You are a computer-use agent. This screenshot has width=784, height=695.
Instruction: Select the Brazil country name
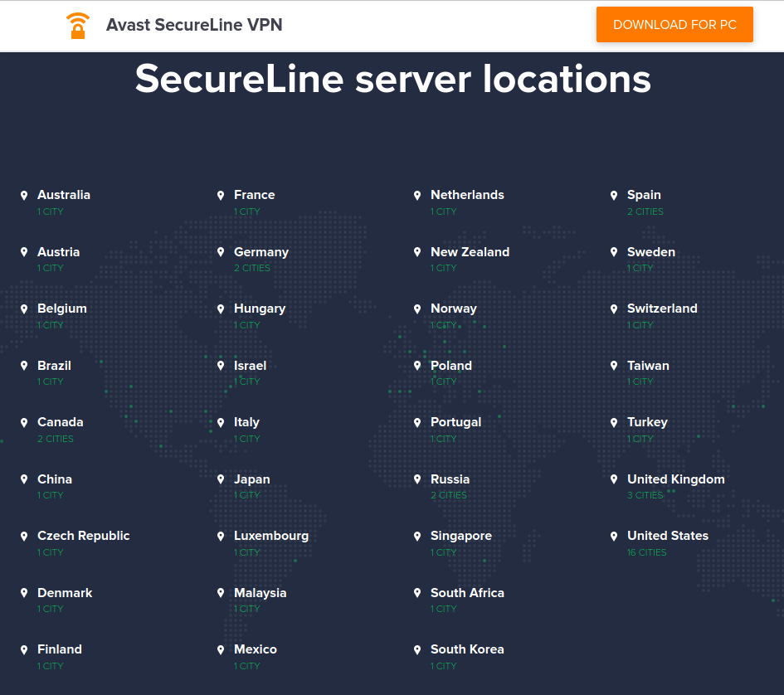click(x=54, y=366)
